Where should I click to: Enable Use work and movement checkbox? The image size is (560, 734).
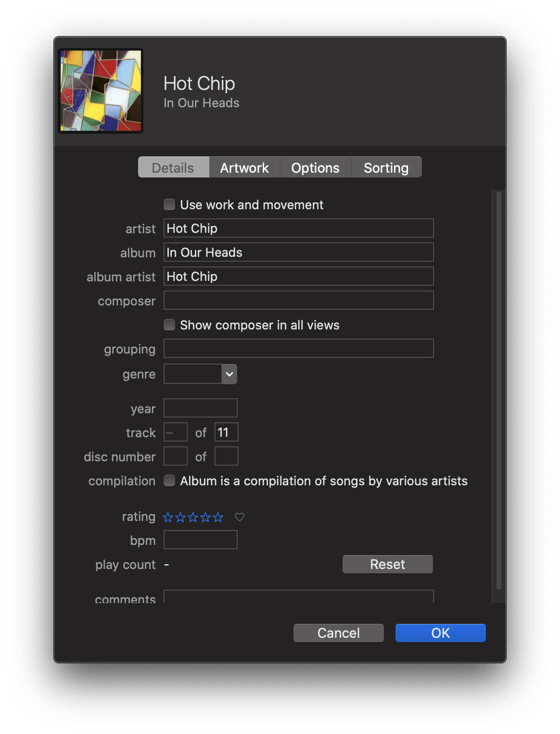(169, 204)
